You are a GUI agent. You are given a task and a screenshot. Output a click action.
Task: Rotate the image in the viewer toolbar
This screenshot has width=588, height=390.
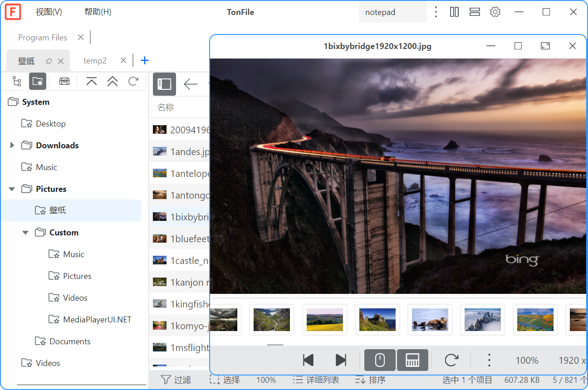pos(451,360)
